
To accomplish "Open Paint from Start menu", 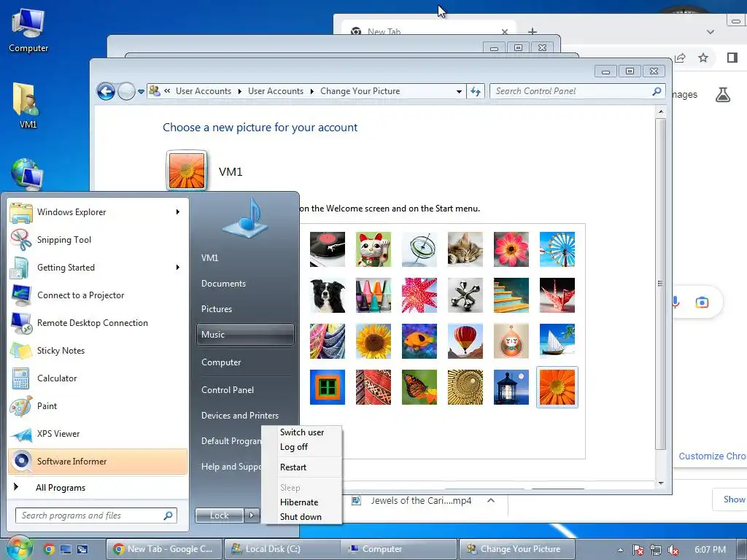I will 98,405.
